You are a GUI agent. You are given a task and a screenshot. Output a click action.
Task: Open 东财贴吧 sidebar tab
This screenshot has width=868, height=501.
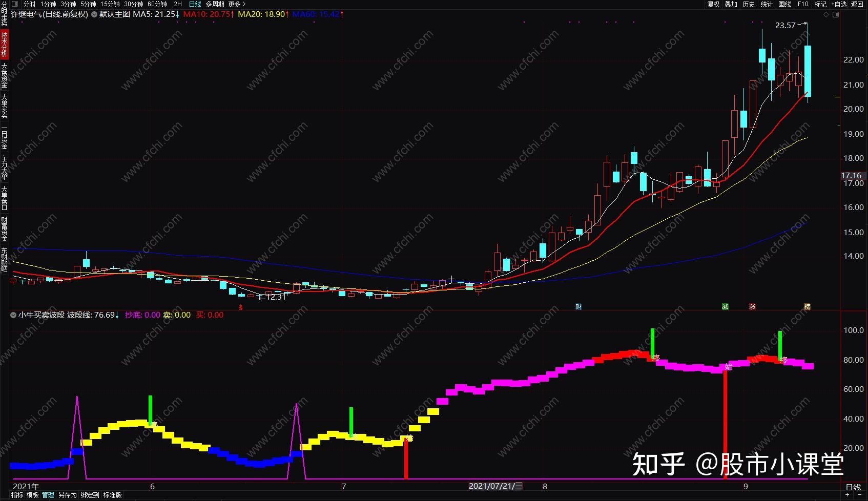(4, 260)
